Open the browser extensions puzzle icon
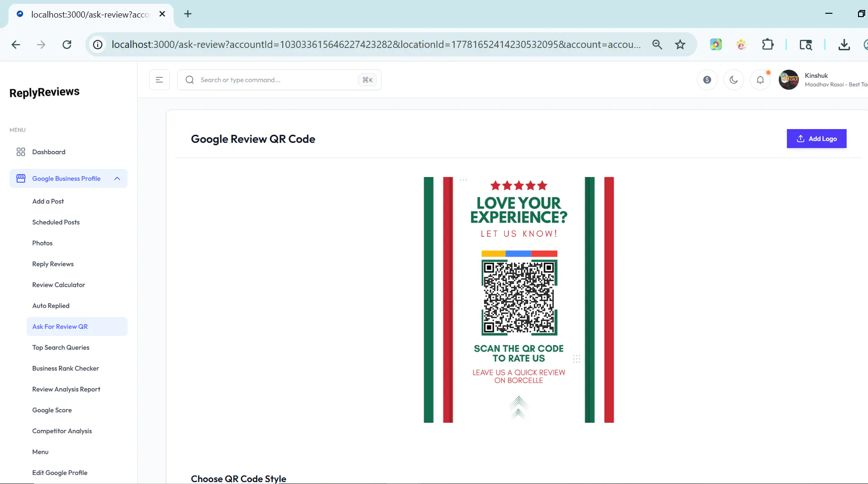 (767, 45)
